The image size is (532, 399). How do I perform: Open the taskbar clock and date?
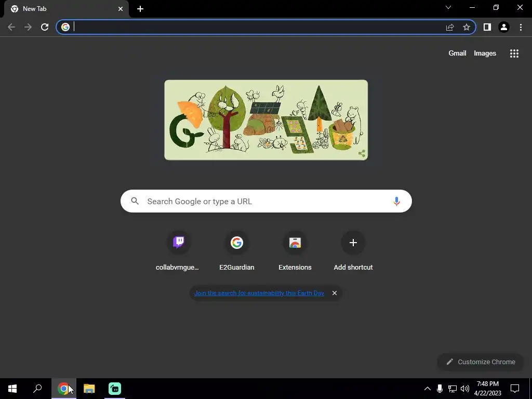(x=487, y=389)
